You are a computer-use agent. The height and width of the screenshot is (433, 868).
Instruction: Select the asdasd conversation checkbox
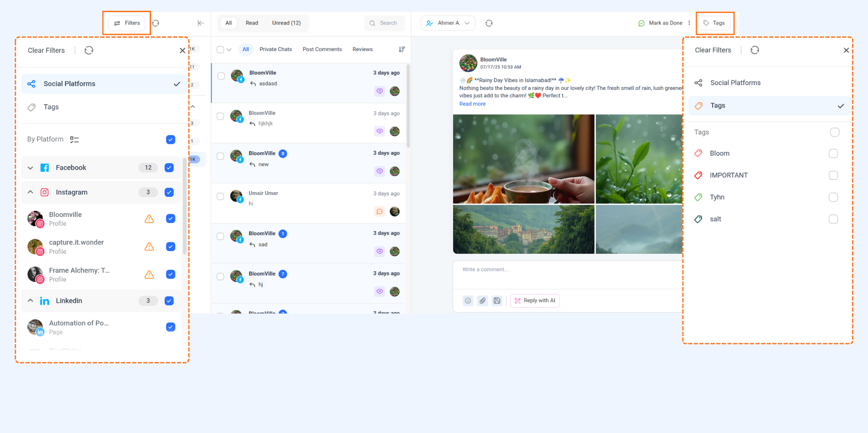(221, 76)
